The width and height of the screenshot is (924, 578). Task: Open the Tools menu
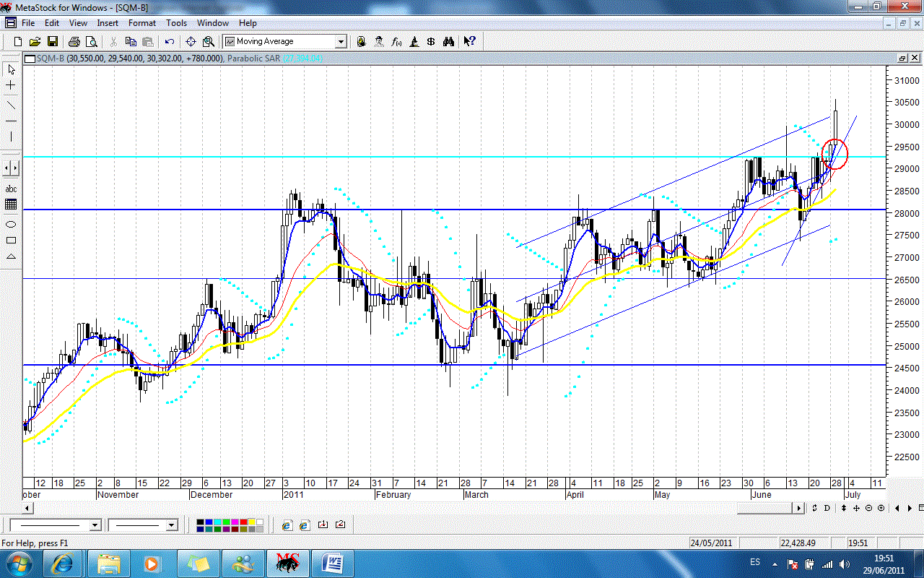(x=176, y=23)
